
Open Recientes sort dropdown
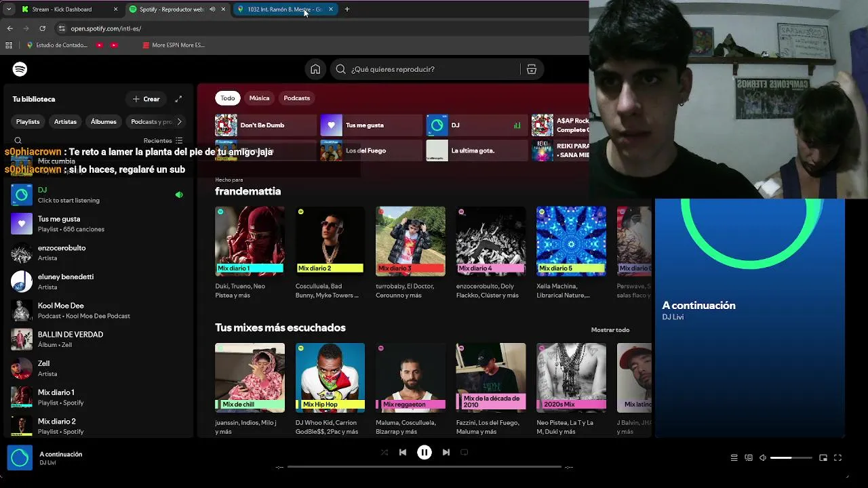tap(163, 141)
